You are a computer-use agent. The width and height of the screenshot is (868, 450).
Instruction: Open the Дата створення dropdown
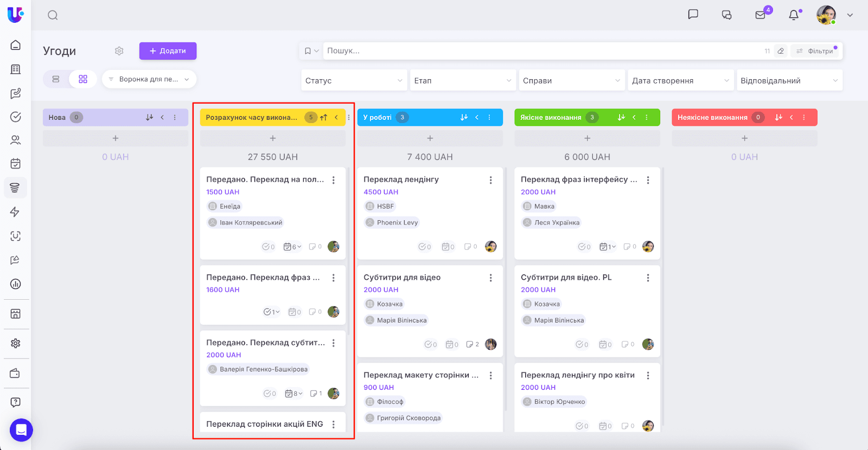pos(680,81)
